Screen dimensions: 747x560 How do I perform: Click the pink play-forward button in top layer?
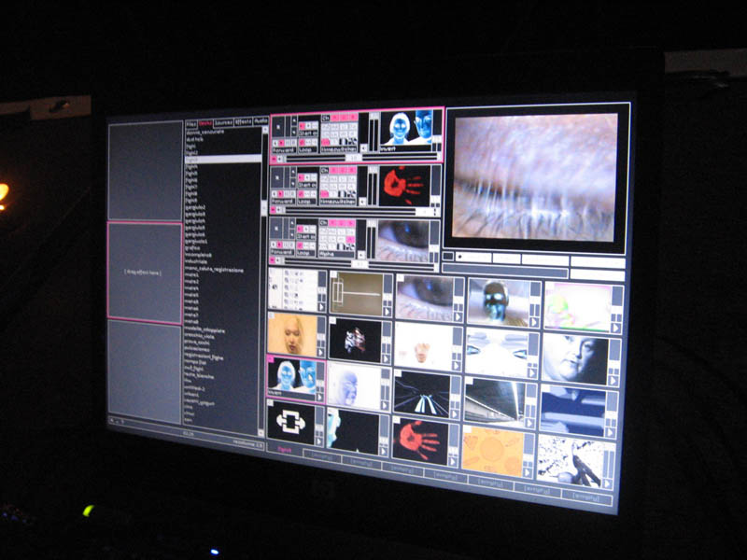[281, 143]
